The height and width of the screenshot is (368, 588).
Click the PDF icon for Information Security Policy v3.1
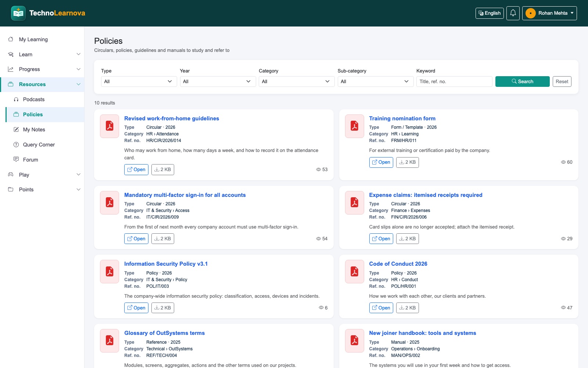coord(110,272)
